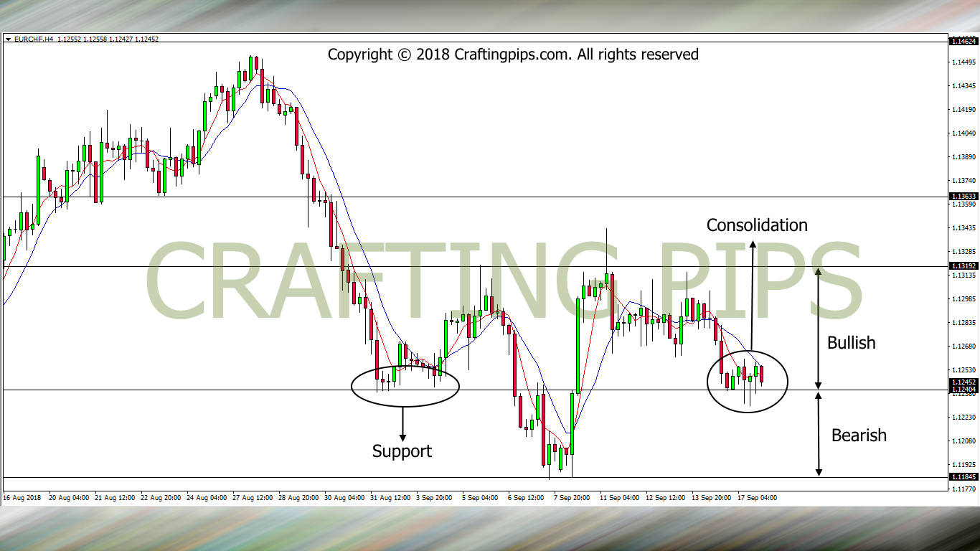Click the 1.12835 price axis value

click(962, 323)
